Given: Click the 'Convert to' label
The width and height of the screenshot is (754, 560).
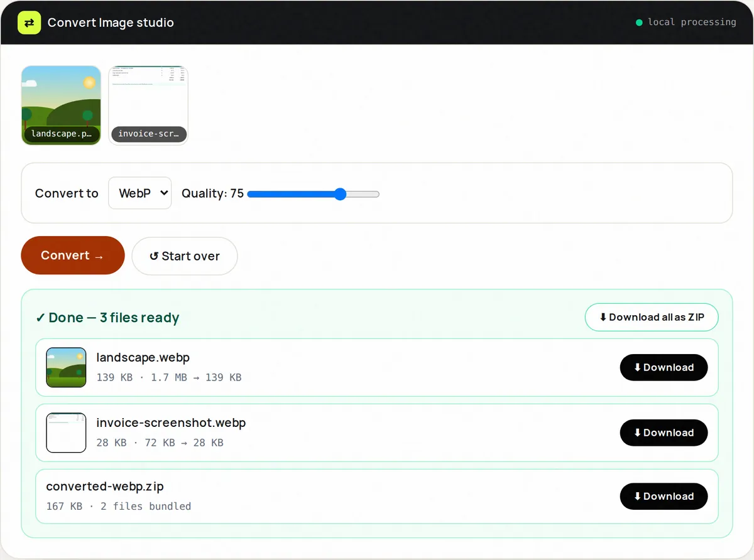Looking at the screenshot, I should (x=67, y=193).
